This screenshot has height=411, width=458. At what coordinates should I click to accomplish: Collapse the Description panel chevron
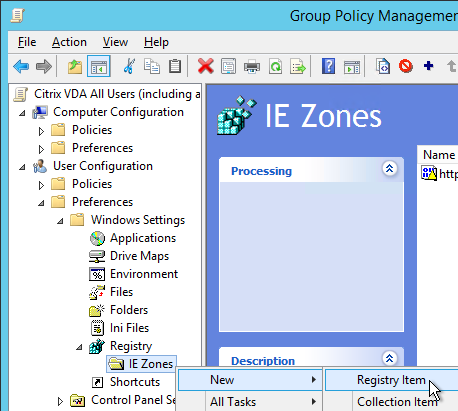389,359
